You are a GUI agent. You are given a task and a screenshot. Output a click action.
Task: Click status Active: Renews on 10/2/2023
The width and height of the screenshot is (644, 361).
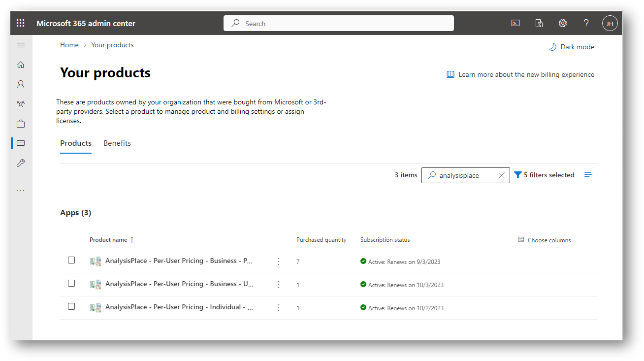pos(406,308)
